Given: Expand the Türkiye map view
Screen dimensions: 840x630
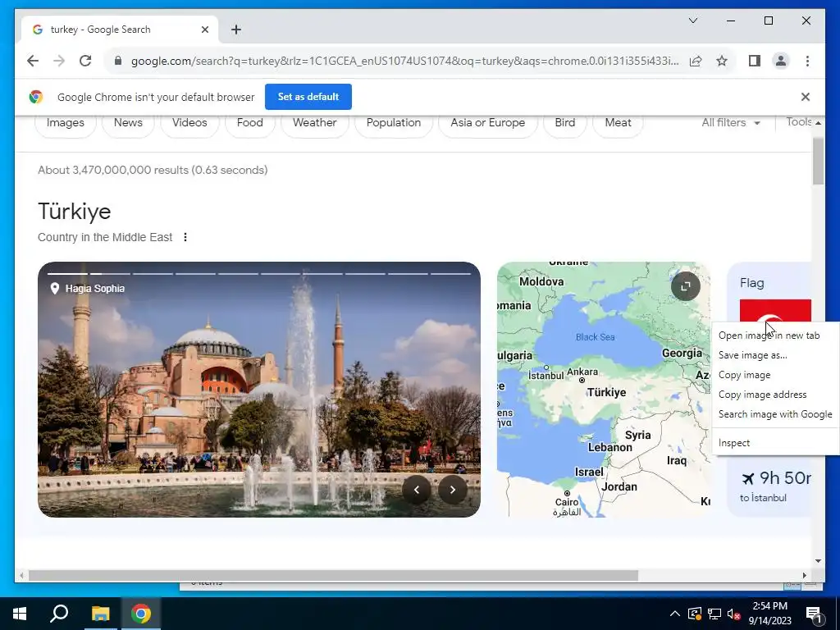Looking at the screenshot, I should 685,286.
